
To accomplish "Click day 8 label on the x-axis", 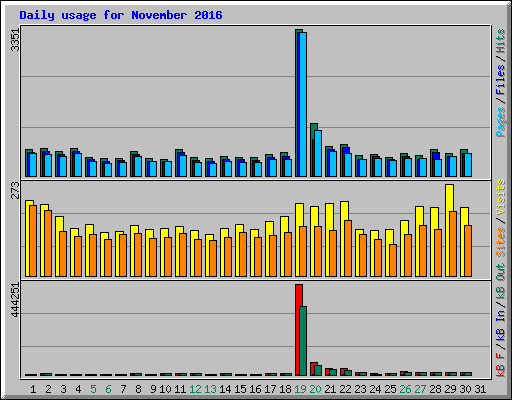I will coord(138,389).
